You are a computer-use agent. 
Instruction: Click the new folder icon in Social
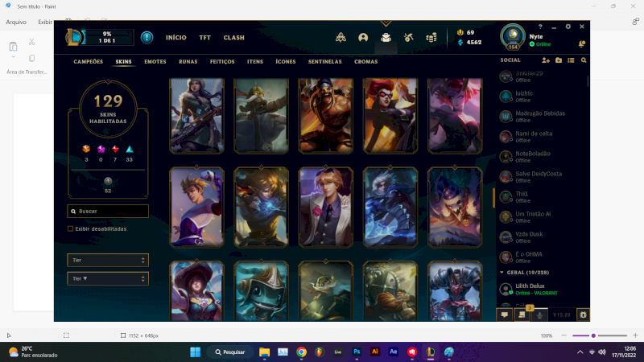559,60
